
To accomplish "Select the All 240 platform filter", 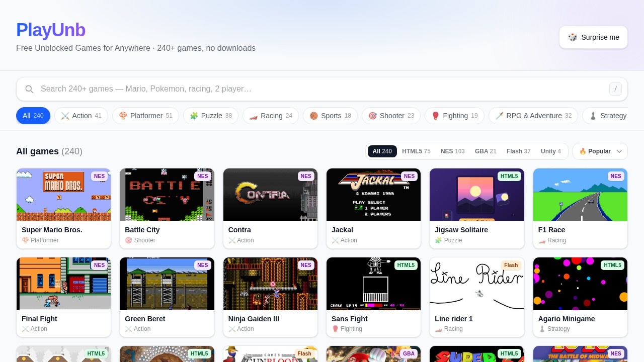I will [382, 151].
